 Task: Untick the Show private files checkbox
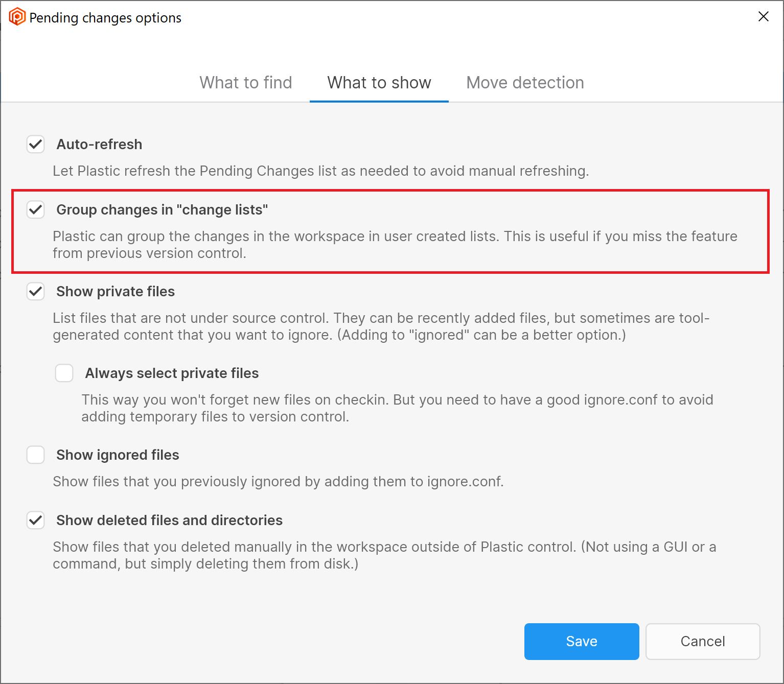(36, 292)
